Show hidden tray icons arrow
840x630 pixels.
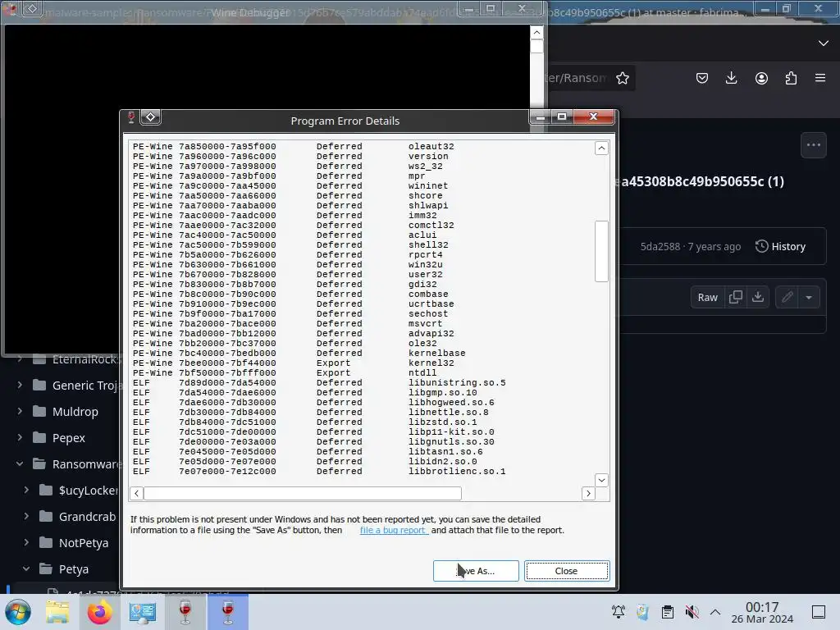[x=715, y=611]
